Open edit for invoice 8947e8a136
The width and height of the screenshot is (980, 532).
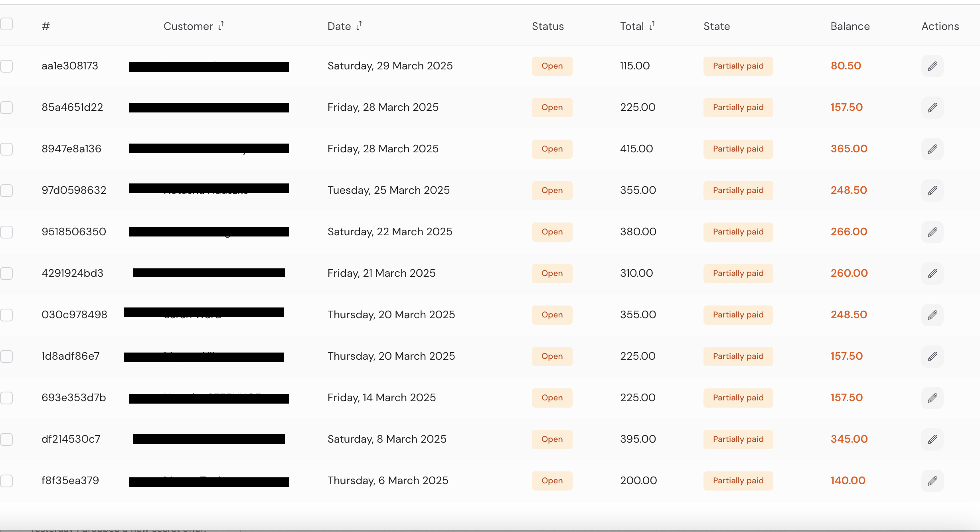[932, 149]
